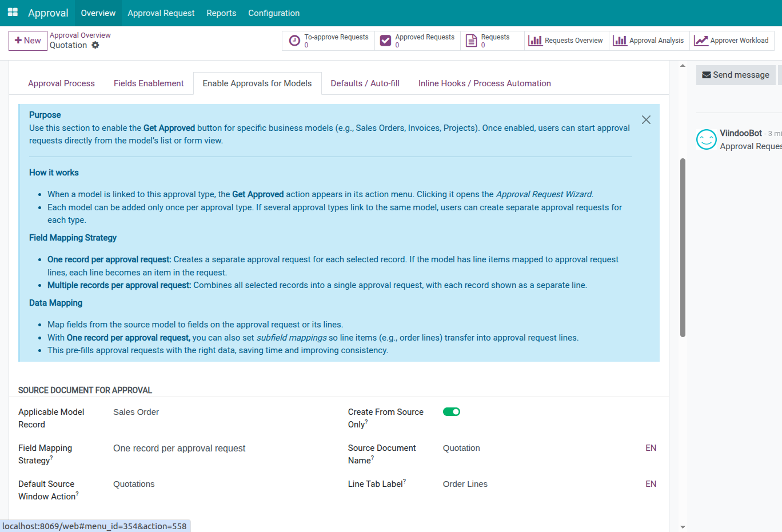This screenshot has width=782, height=532.
Task: Click the Send message button
Action: click(x=735, y=75)
